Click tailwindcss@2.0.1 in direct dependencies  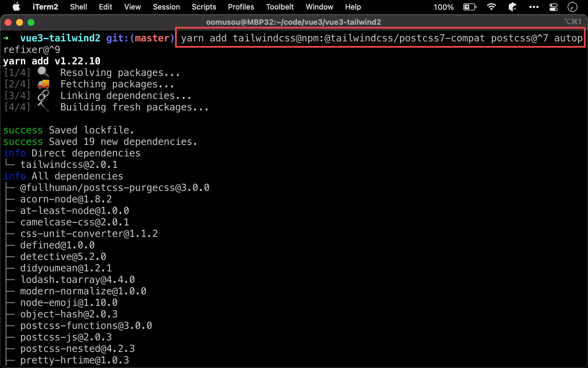click(x=69, y=164)
